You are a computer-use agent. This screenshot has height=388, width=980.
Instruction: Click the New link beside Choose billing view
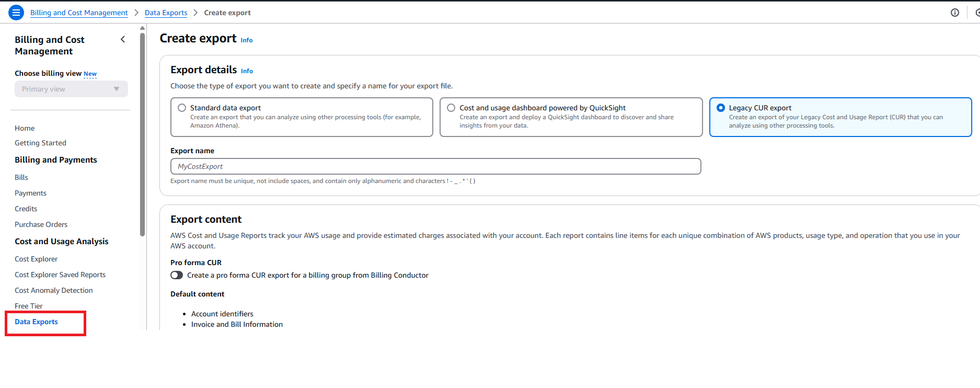point(90,74)
